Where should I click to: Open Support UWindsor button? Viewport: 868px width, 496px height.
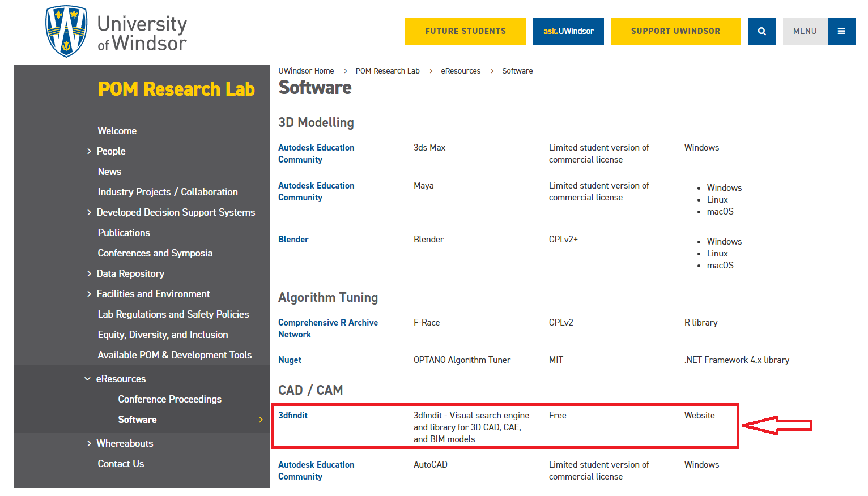pyautogui.click(x=675, y=31)
